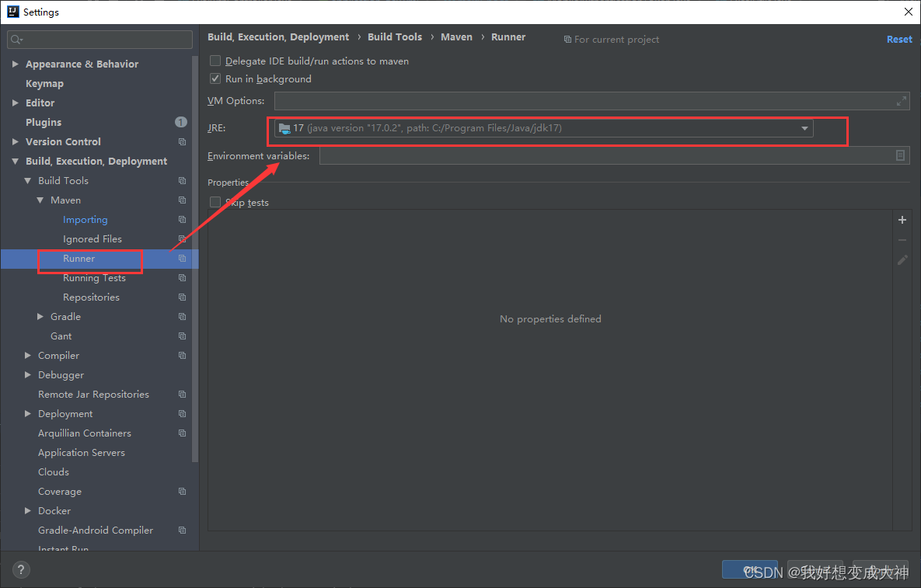Enable Delegate IDE build/run actions to maven

pyautogui.click(x=215, y=61)
